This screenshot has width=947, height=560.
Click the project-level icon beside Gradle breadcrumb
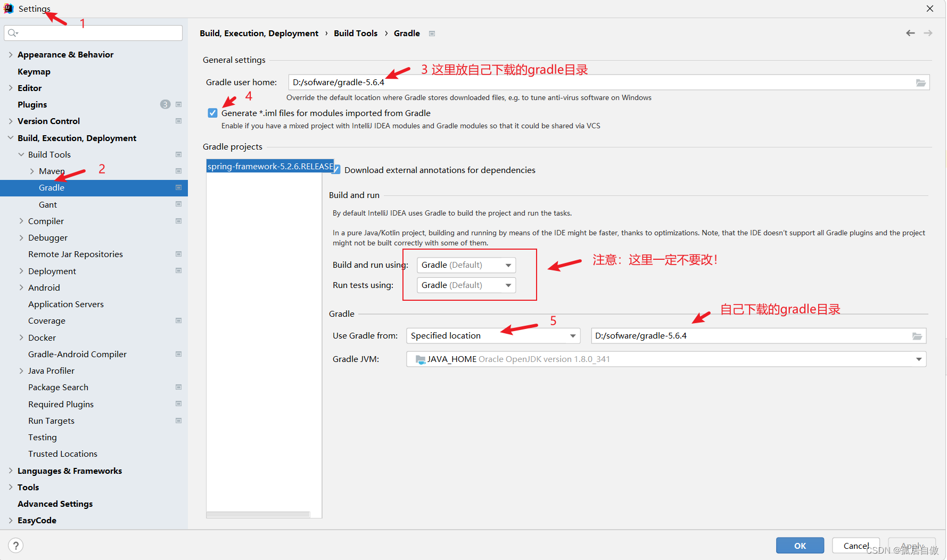point(432,34)
